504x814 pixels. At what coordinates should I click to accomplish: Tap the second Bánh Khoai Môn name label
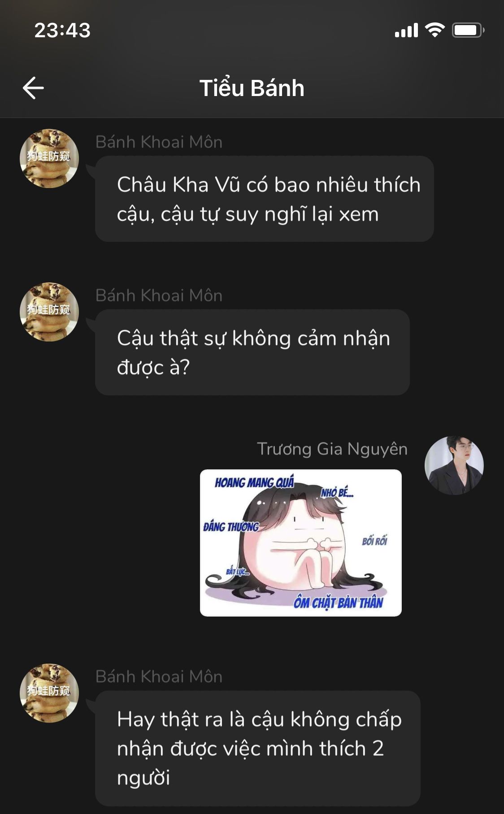tap(159, 295)
